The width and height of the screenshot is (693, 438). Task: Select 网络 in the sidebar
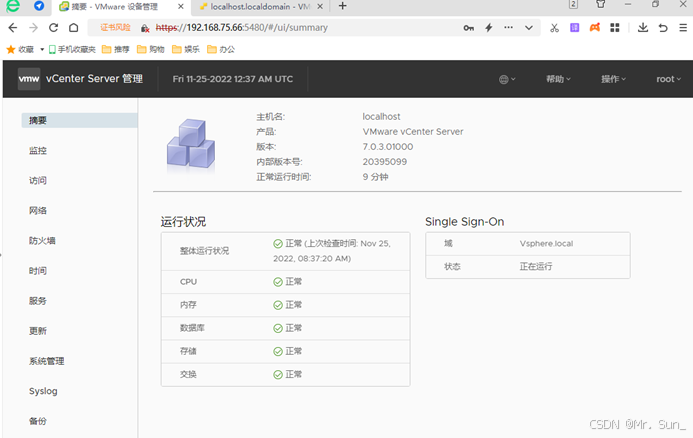38,210
